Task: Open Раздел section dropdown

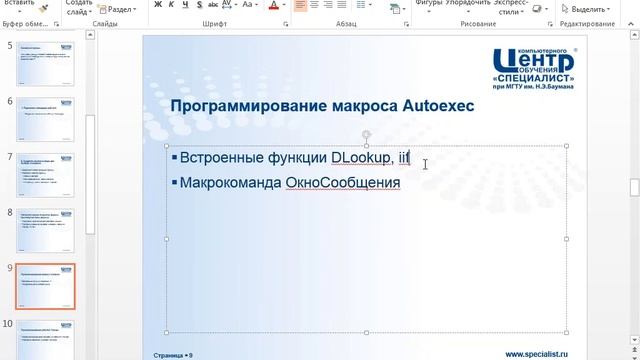Action: pos(118,9)
